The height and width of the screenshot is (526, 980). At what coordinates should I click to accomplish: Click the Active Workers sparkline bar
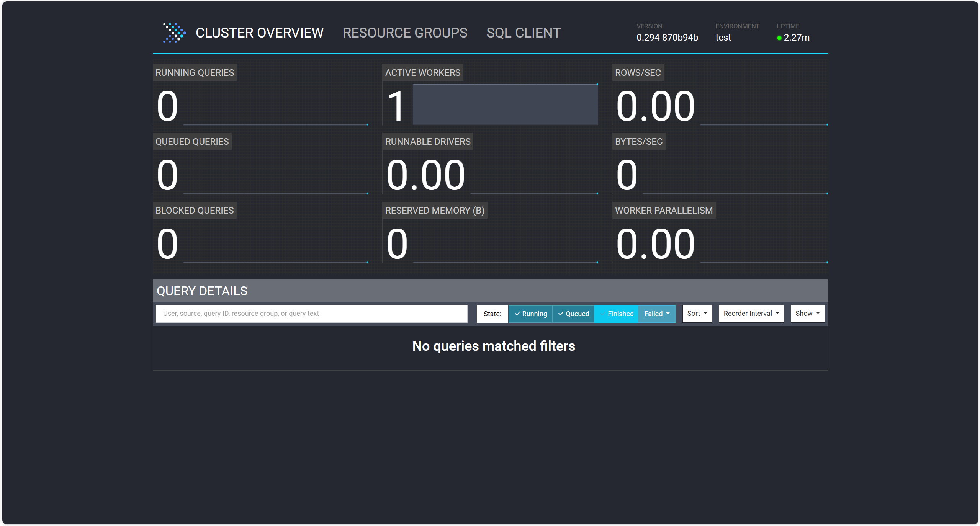pos(505,105)
